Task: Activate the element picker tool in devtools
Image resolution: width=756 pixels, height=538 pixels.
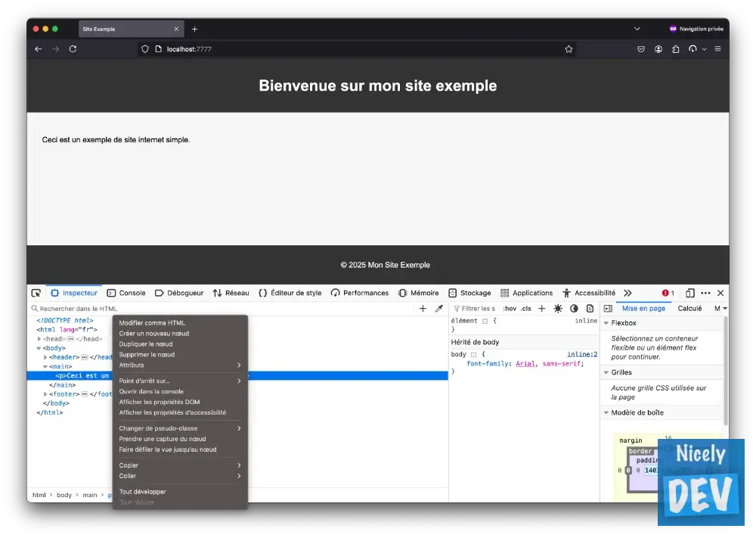Action: 36,293
